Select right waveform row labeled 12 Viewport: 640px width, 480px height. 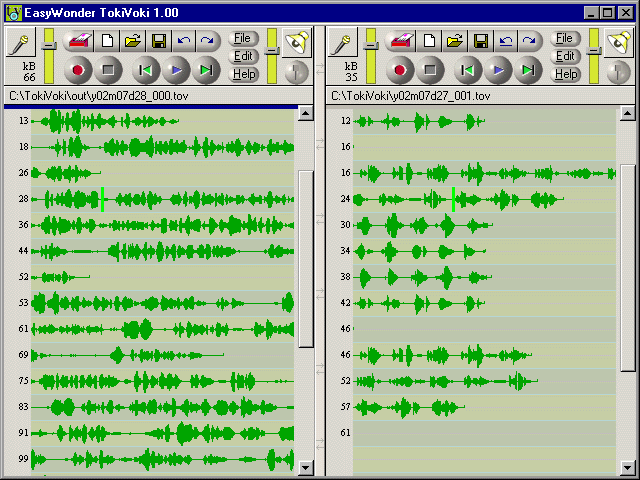484,121
